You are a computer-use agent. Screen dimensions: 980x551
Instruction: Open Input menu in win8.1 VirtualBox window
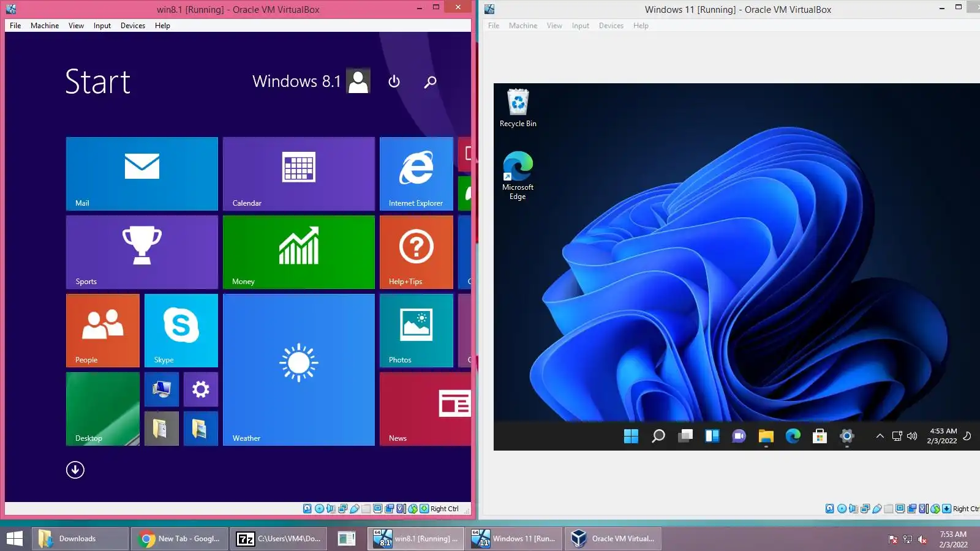pyautogui.click(x=102, y=26)
